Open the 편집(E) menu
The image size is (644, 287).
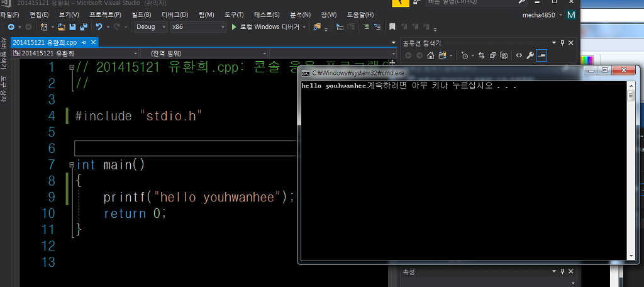click(x=39, y=15)
